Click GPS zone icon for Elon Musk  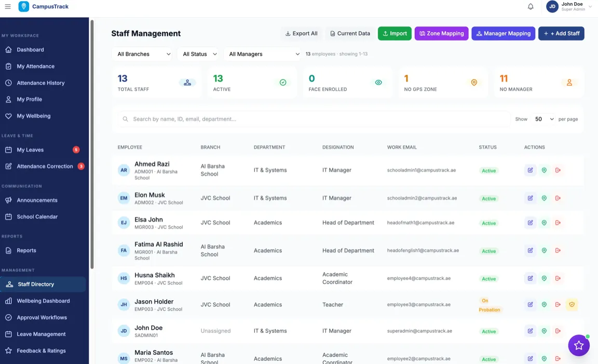click(544, 198)
